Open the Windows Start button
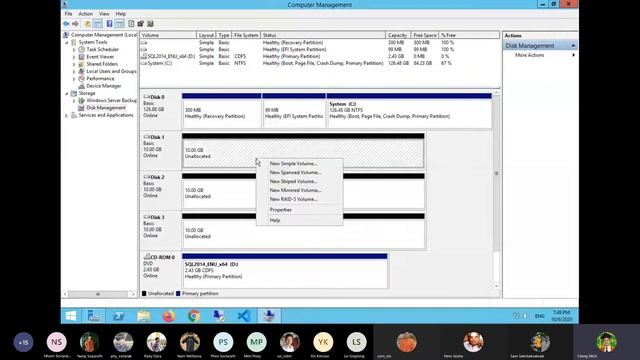 point(71,316)
